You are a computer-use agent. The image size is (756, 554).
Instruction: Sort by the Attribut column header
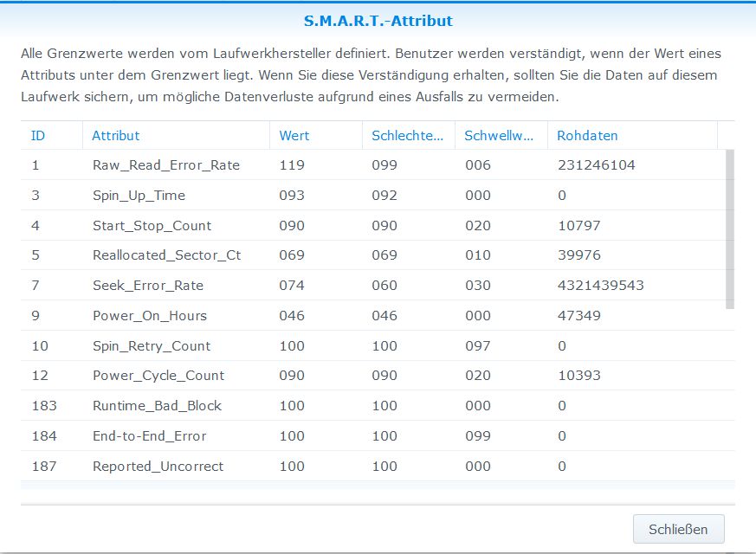(x=176, y=135)
